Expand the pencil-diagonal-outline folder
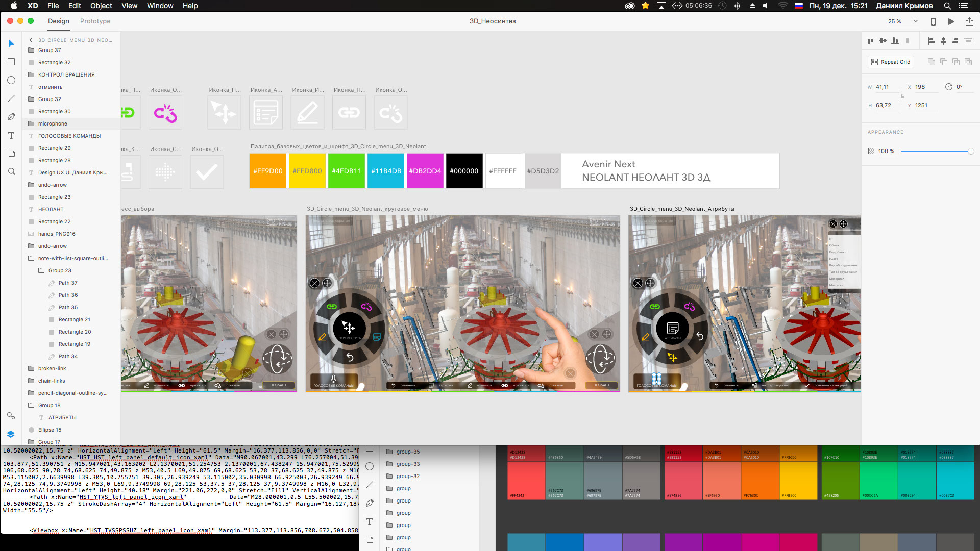 pyautogui.click(x=31, y=393)
